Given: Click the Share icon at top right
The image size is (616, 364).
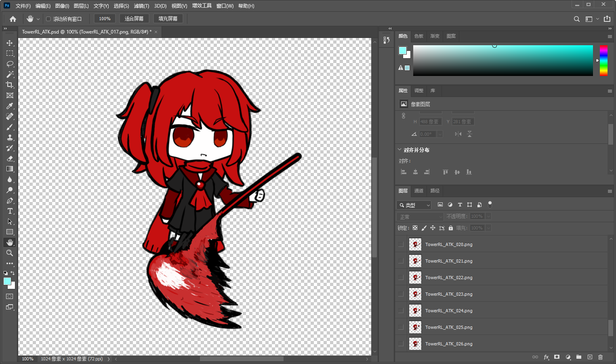Looking at the screenshot, I should pyautogui.click(x=607, y=19).
